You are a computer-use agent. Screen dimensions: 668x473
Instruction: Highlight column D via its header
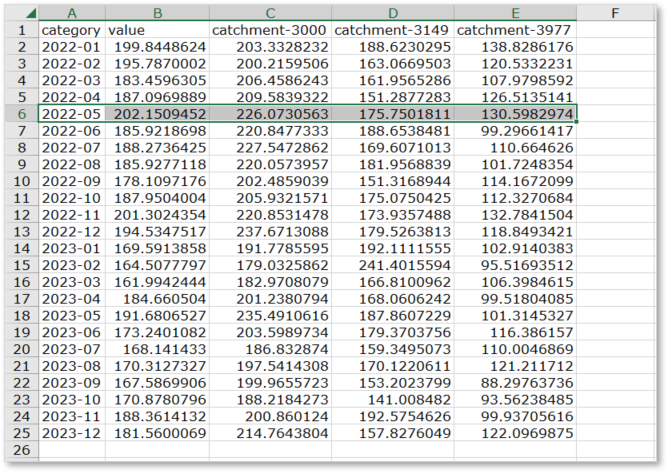(x=392, y=13)
